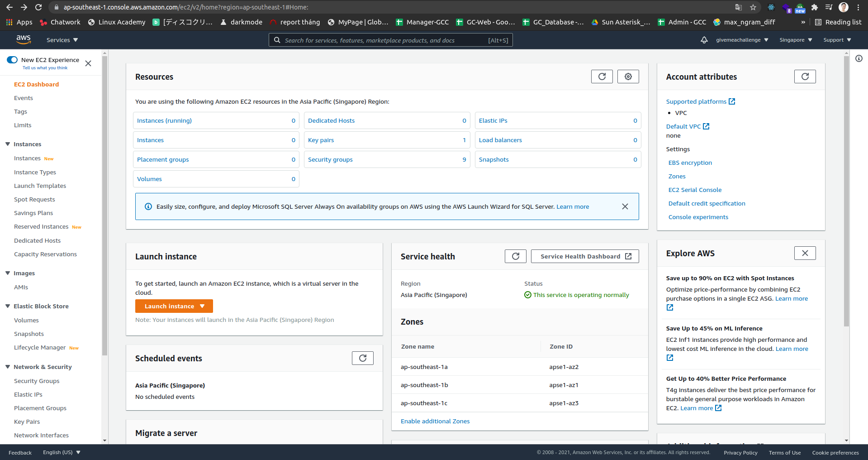The height and width of the screenshot is (460, 868).
Task: Refresh the Account attributes panel
Action: [x=805, y=77]
